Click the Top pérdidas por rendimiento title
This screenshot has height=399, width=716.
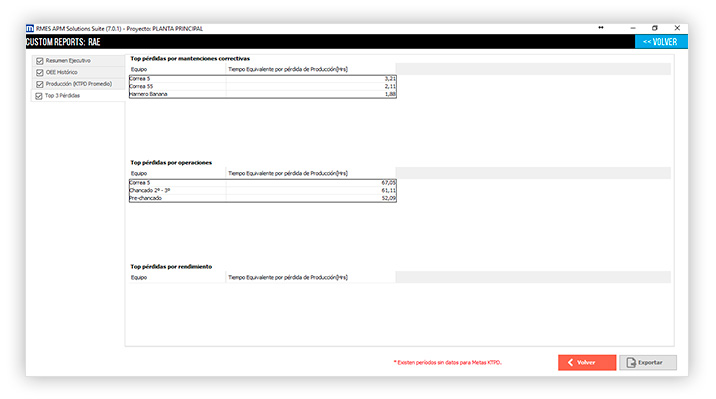pos(171,267)
